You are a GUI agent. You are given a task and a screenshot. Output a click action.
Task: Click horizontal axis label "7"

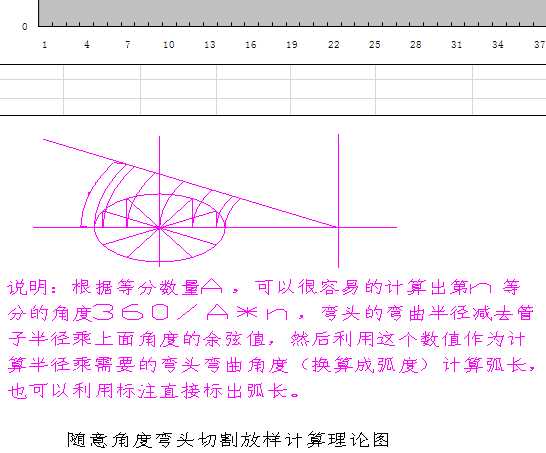[x=127, y=45]
